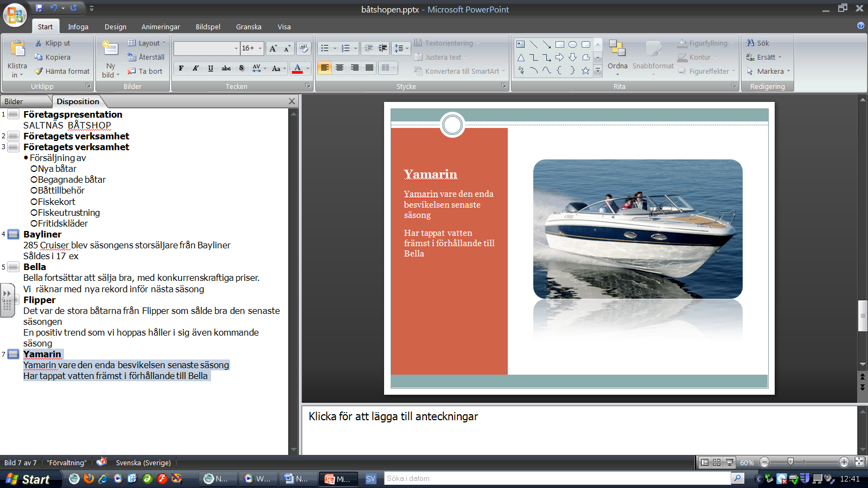This screenshot has height=488, width=868.
Task: Clear all text formatting with eraser icon
Action: [304, 48]
